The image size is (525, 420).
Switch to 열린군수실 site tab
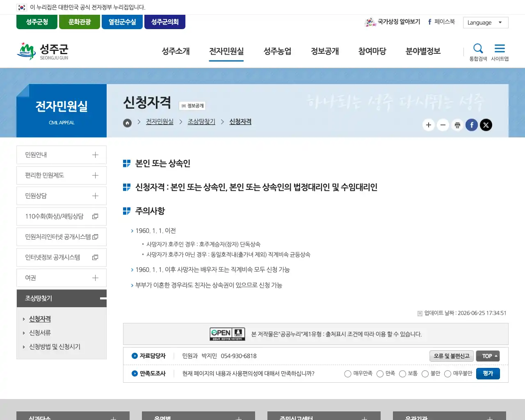click(122, 22)
